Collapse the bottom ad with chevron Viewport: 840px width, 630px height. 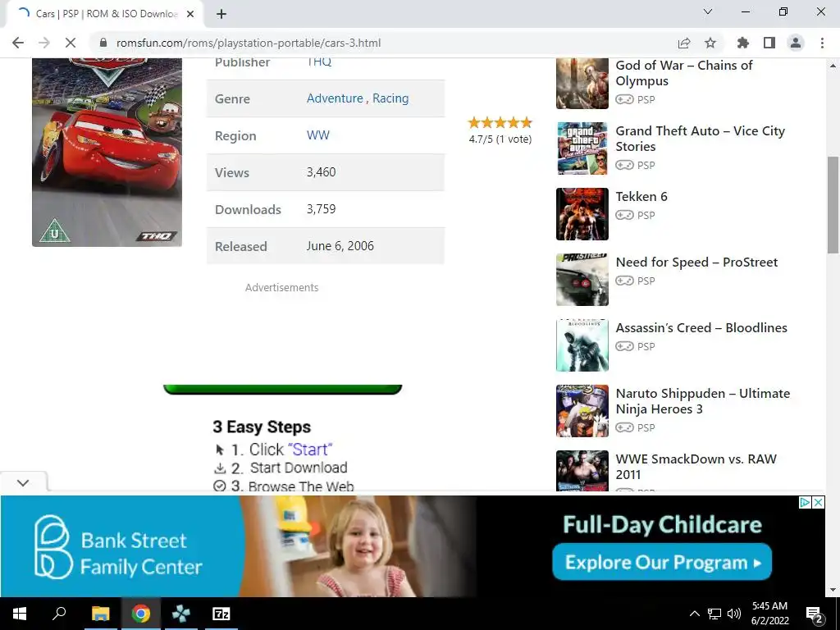click(23, 482)
